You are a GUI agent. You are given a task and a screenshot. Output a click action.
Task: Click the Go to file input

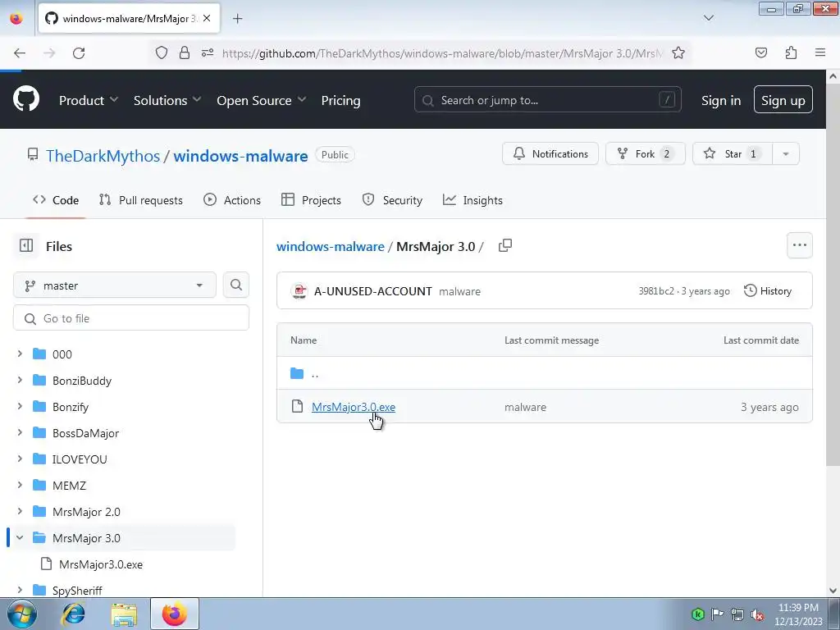tap(131, 318)
